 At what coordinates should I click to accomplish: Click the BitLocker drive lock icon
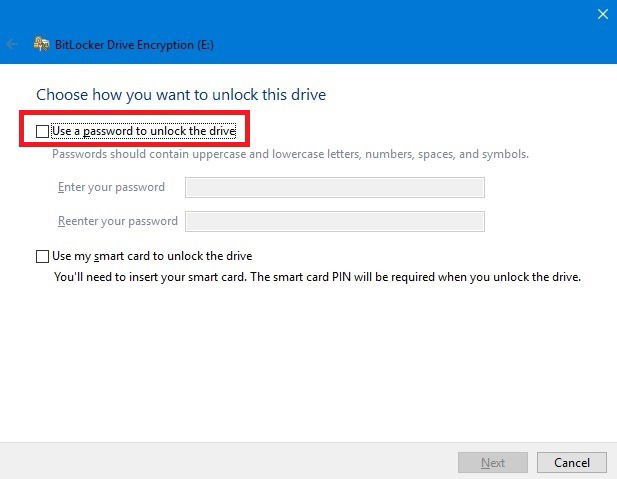pos(41,44)
